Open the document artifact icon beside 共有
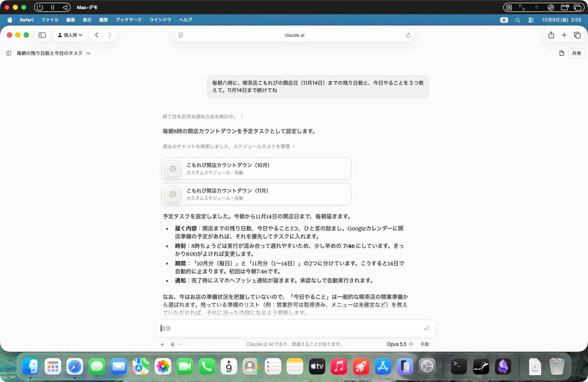Viewport: 588px width, 382px height. (562, 53)
